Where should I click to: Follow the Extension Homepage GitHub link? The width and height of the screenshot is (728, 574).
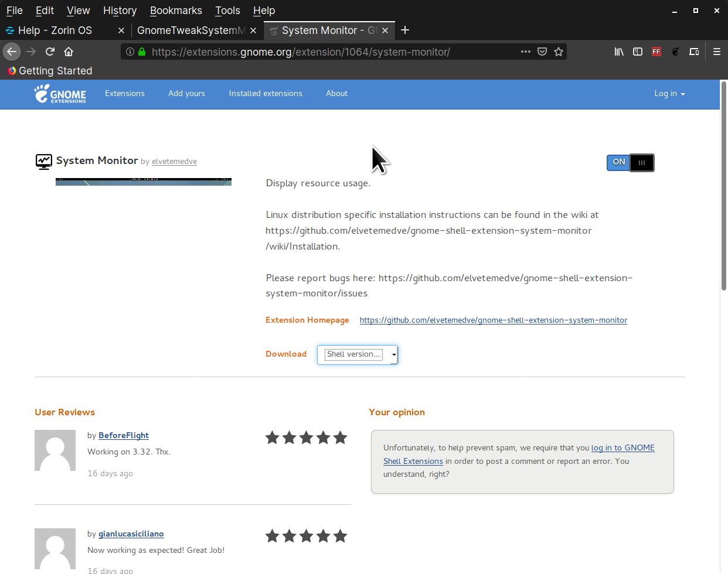[x=493, y=320]
